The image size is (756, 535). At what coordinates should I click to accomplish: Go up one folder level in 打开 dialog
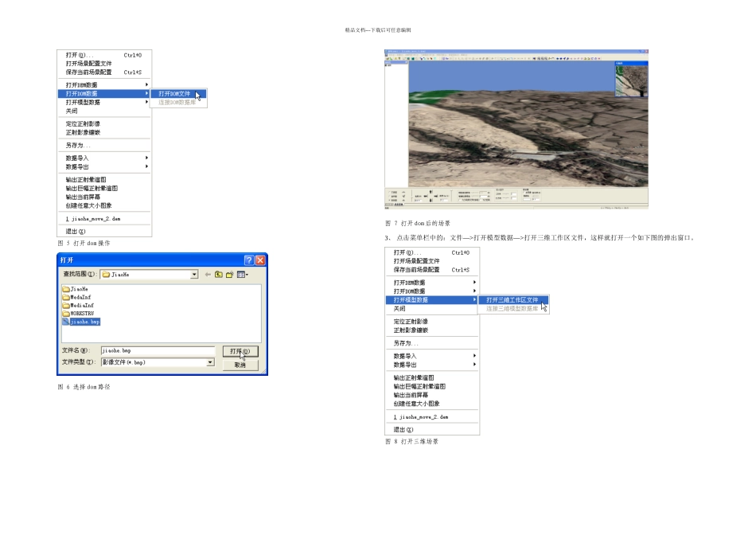point(219,275)
